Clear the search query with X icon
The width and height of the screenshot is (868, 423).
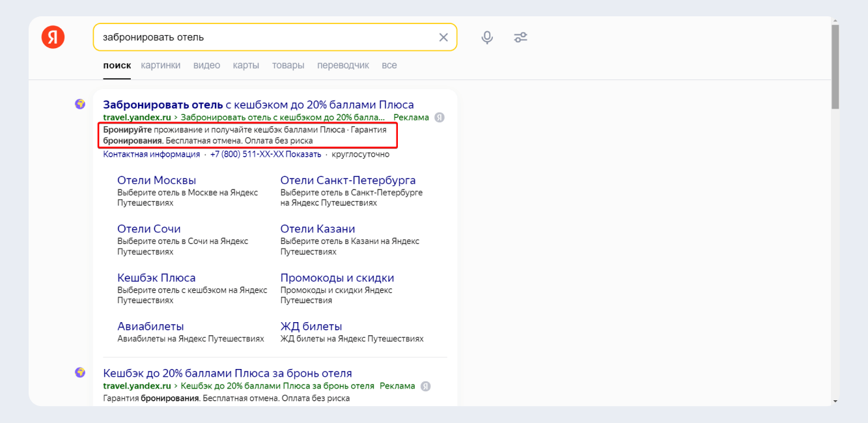443,37
